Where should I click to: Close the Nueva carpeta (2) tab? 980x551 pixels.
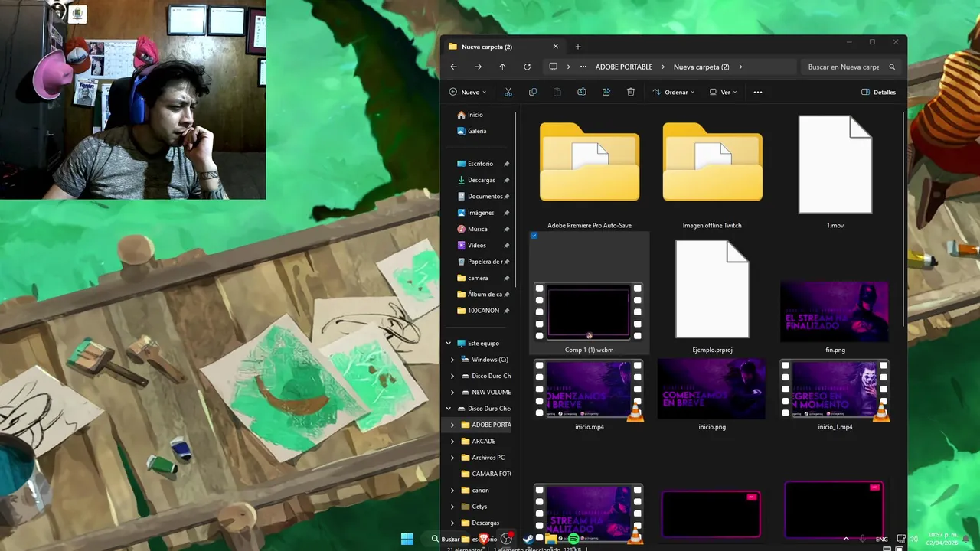556,47
